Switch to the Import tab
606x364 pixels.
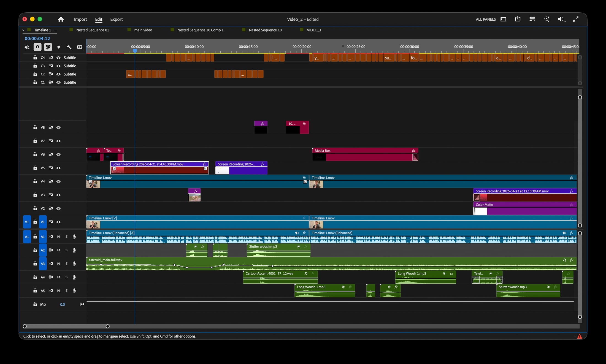[x=80, y=19]
